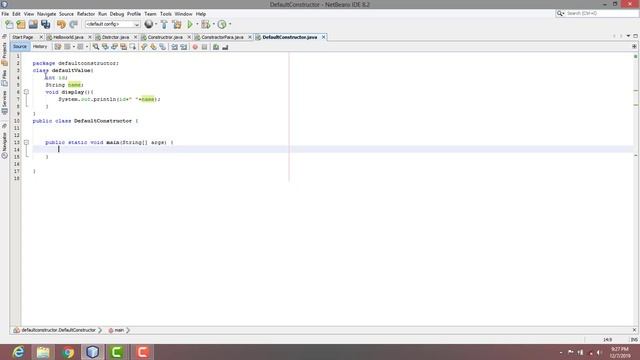640x360 pixels.
Task: Close the DefaultConstructor.java tab
Action: [324, 37]
